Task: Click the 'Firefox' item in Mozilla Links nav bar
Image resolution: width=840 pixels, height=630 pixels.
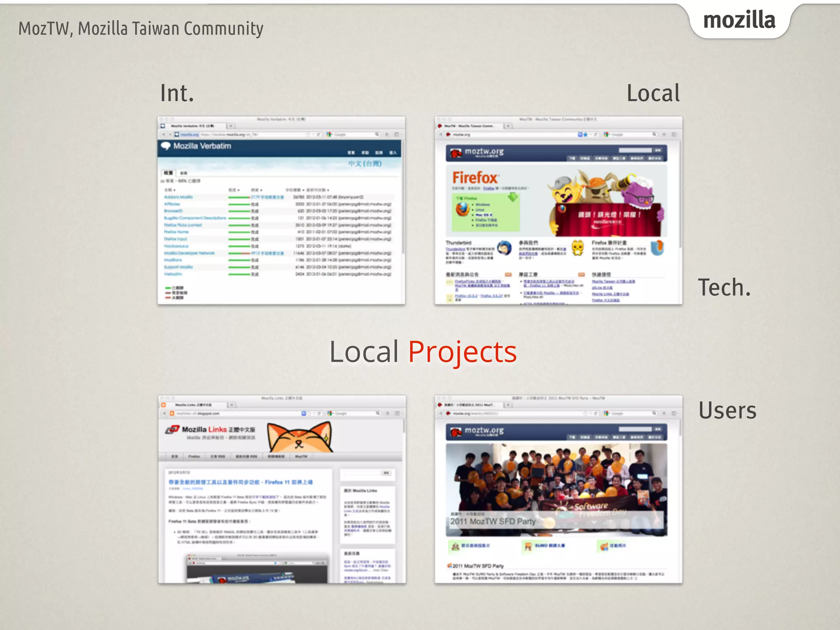Action: (x=194, y=457)
